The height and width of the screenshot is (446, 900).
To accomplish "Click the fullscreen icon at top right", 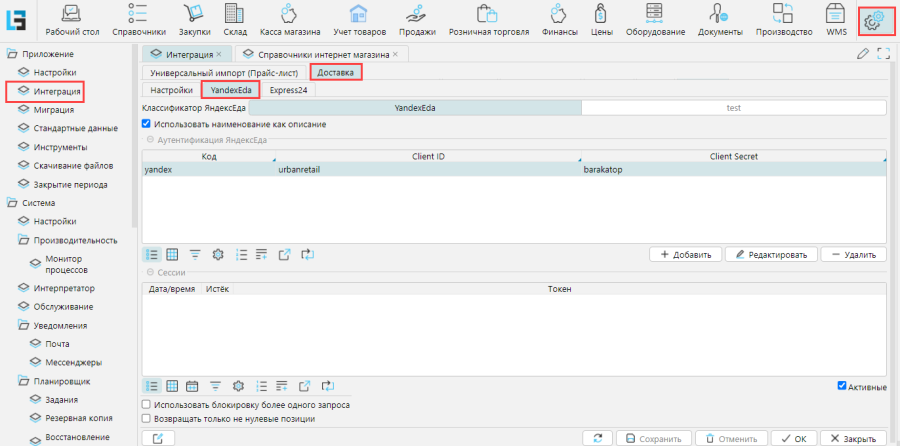I will pyautogui.click(x=883, y=54).
